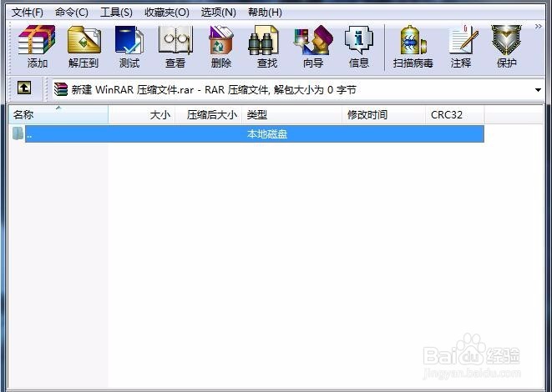Open the 帮助(H) menu
This screenshot has height=392, width=552.
(x=265, y=13)
